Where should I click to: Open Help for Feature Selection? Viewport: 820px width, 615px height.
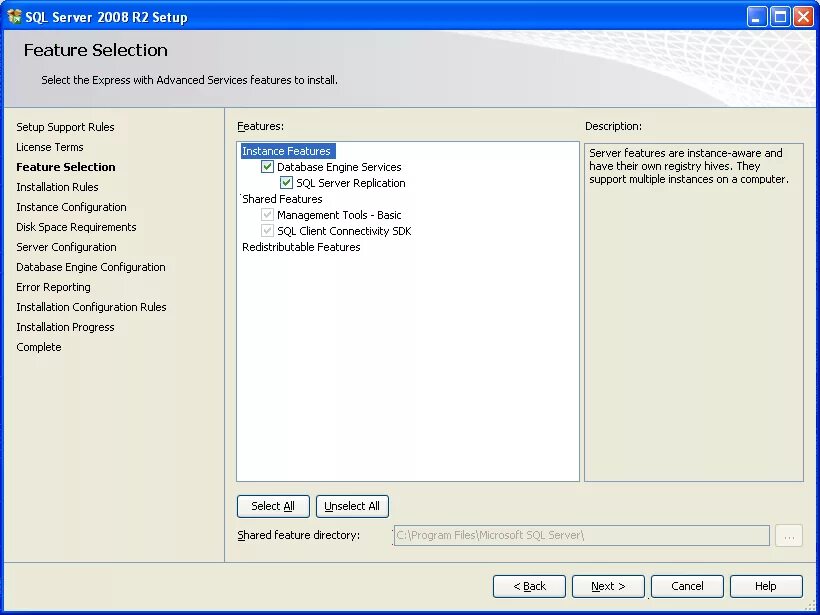(766, 586)
